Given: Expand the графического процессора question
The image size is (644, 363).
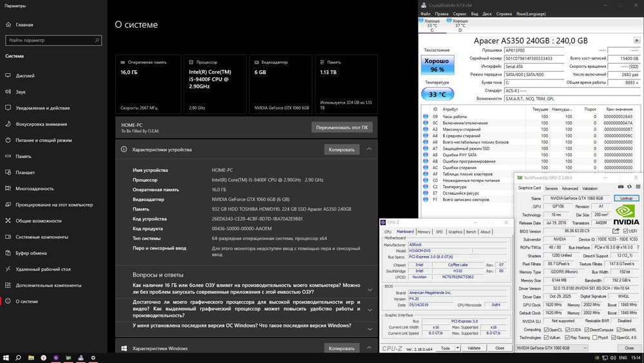Looking at the screenshot, I should click(370, 309).
